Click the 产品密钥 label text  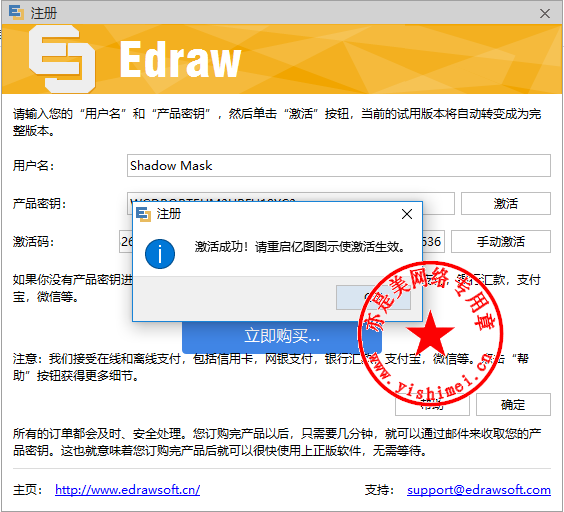point(39,204)
